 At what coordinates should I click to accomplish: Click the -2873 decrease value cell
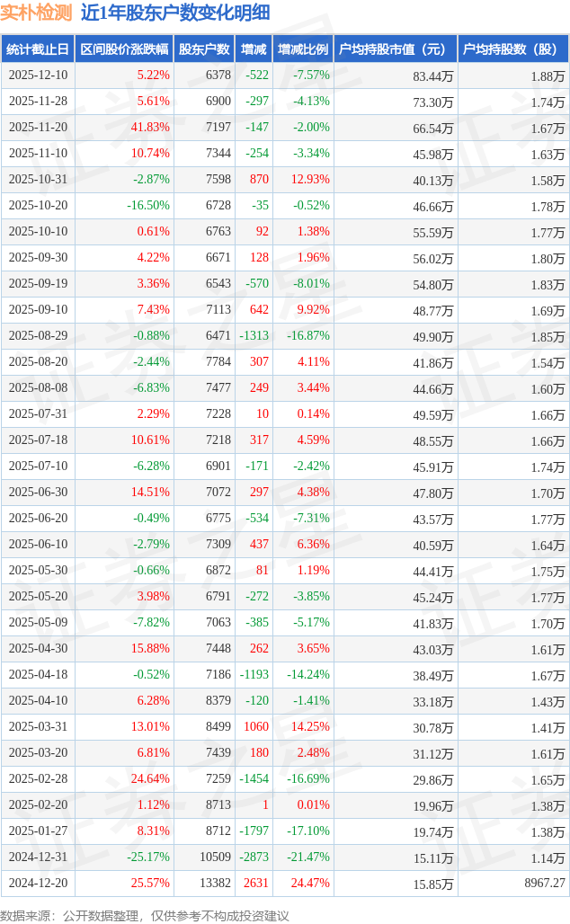[x=254, y=857]
